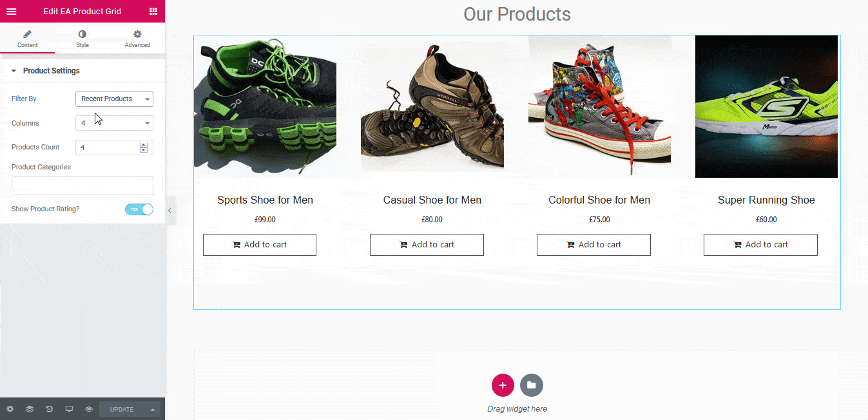Open the History icon in footer

(x=50, y=409)
